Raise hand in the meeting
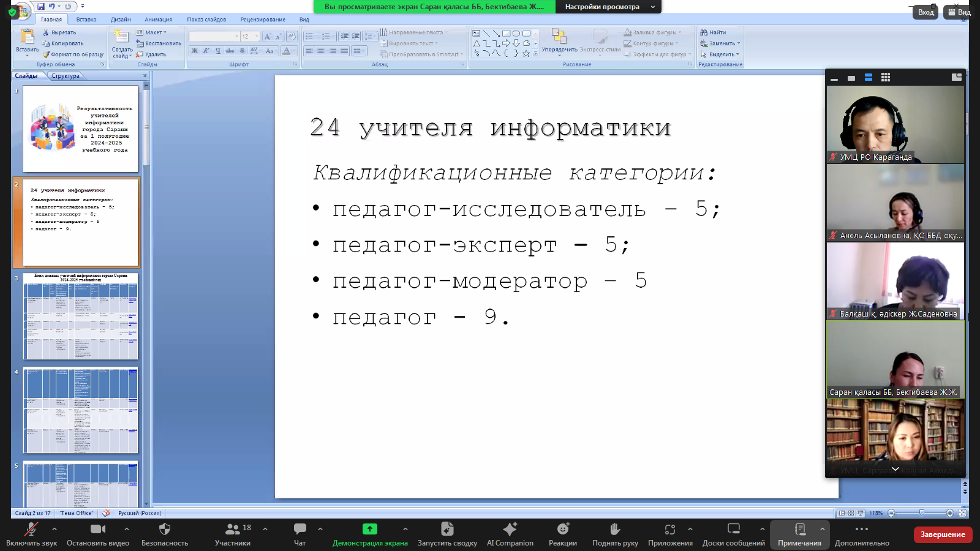Image resolution: width=980 pixels, height=551 pixels. (615, 533)
